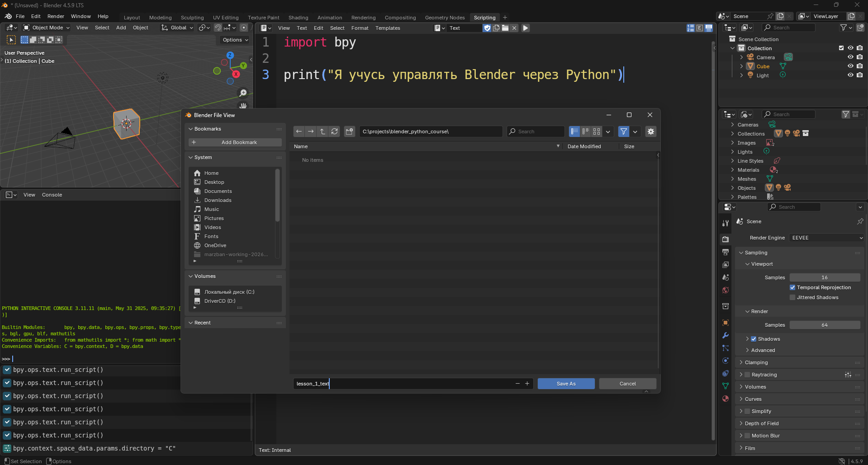Open the viewport Options dropdown
Image resolution: width=868 pixels, height=465 pixels.
click(x=235, y=40)
